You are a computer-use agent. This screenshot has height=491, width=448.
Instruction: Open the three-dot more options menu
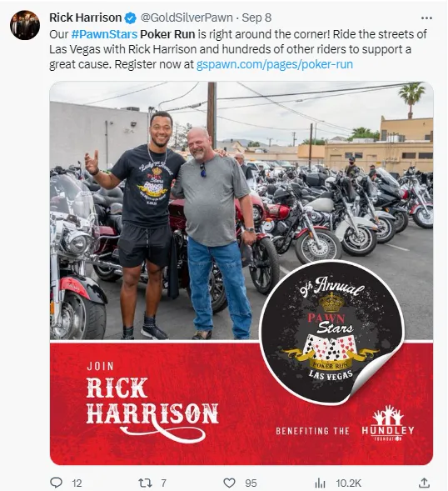[x=426, y=18]
